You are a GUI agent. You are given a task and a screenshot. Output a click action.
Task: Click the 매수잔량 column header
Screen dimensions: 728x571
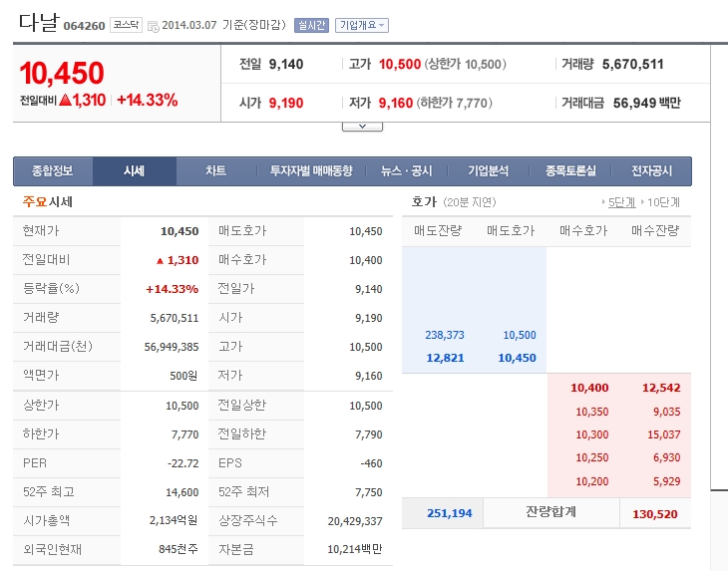[x=655, y=230]
